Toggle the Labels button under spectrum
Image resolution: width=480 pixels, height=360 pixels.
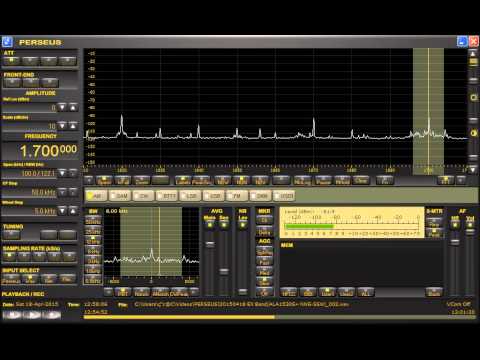(183, 181)
